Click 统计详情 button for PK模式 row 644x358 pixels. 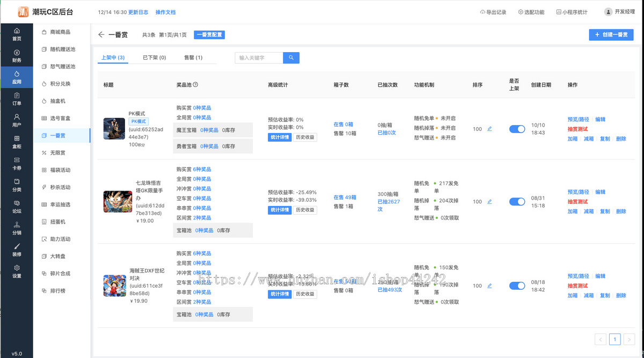pos(279,137)
